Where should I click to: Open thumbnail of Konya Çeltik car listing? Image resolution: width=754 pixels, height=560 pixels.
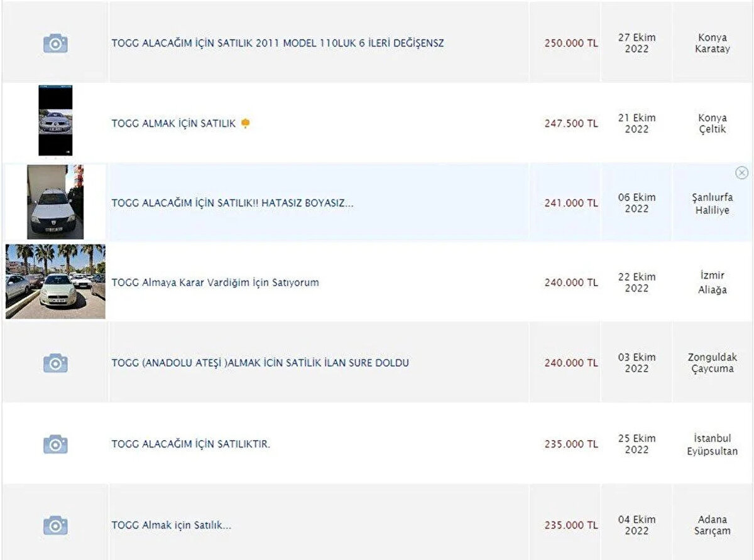click(55, 121)
